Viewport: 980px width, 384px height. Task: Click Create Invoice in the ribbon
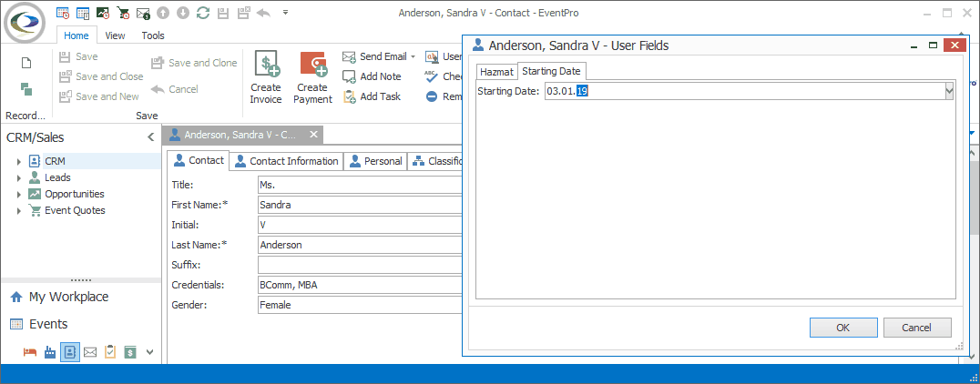[266, 77]
